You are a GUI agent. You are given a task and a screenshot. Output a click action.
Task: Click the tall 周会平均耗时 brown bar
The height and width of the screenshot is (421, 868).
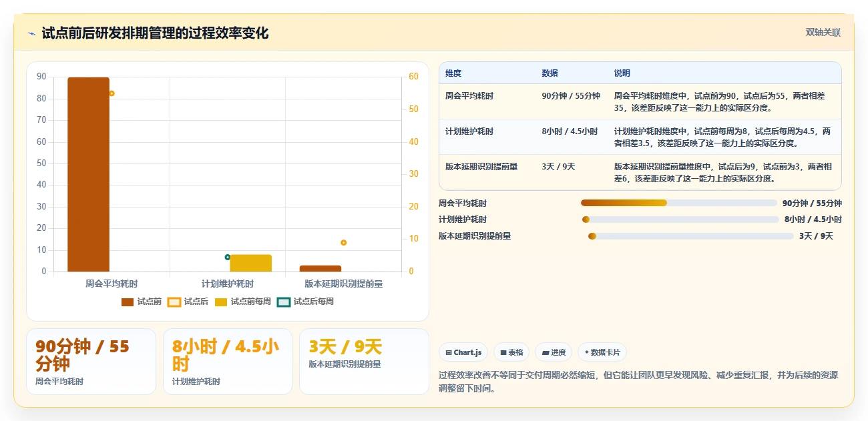(x=88, y=174)
